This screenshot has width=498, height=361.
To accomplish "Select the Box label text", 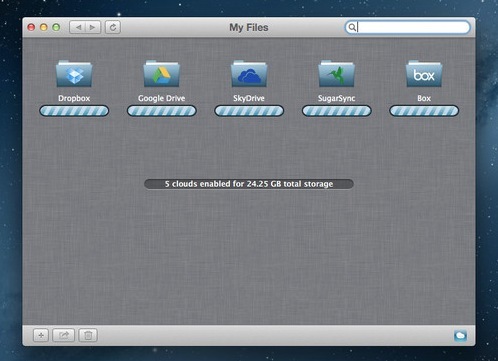I will 424,98.
